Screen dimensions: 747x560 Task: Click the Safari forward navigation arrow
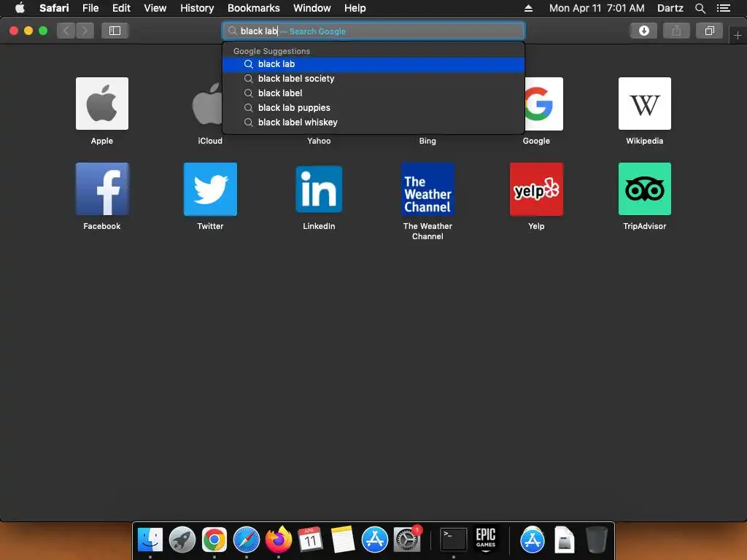pyautogui.click(x=85, y=31)
